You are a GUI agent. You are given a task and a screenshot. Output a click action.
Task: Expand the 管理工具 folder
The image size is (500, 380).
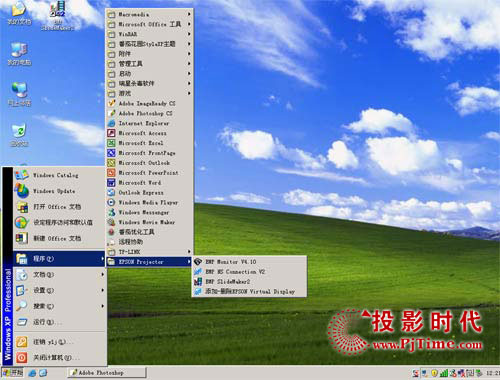tap(149, 64)
